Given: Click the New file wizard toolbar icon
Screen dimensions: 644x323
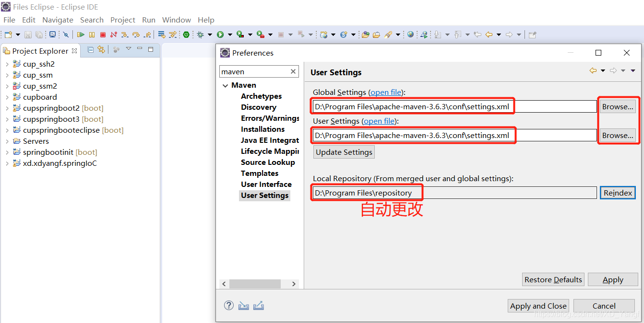Looking at the screenshot, I should [x=8, y=35].
